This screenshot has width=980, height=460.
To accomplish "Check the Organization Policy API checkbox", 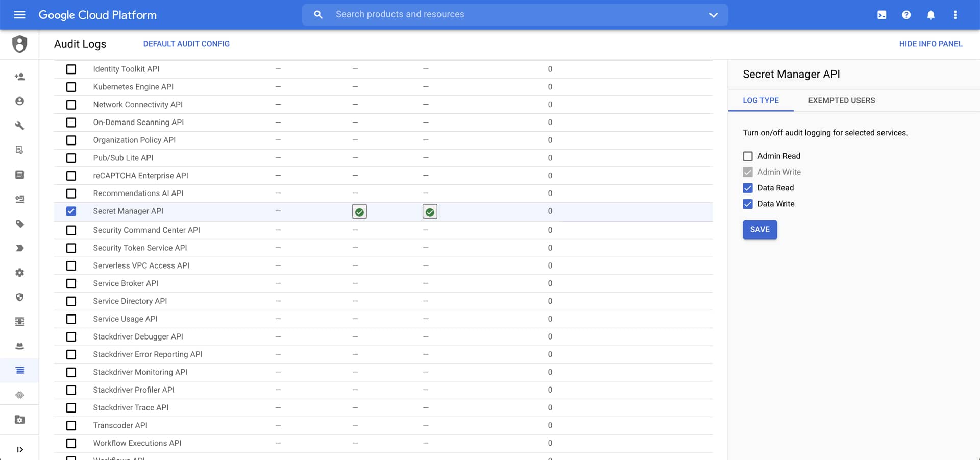I will coord(71,140).
